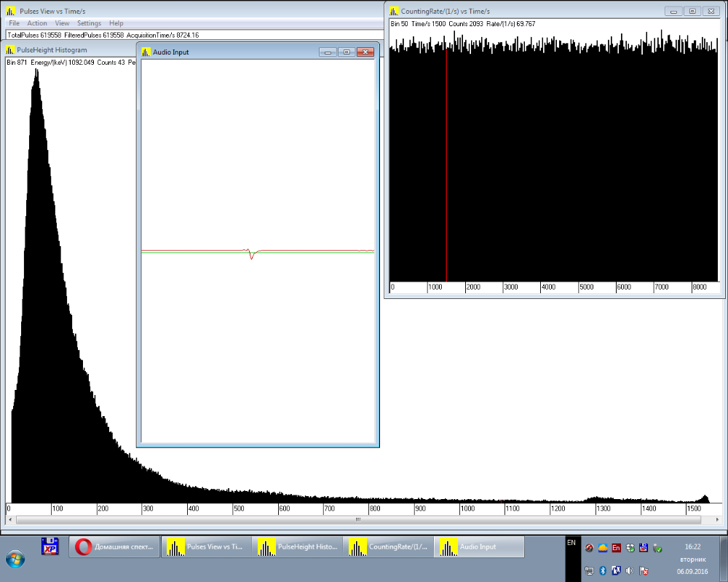Expand the Help menu
The height and width of the screenshot is (582, 728).
click(x=116, y=23)
